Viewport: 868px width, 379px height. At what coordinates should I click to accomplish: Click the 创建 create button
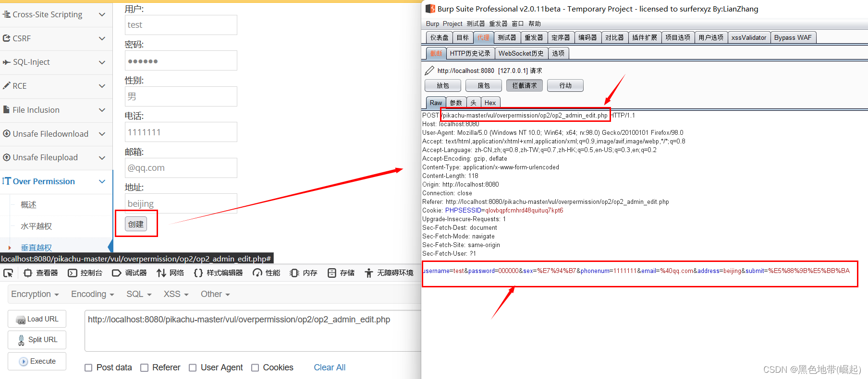click(136, 224)
